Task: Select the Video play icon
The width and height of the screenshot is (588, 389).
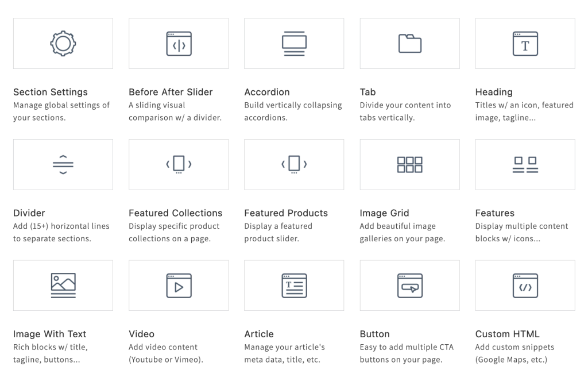Action: 179,286
